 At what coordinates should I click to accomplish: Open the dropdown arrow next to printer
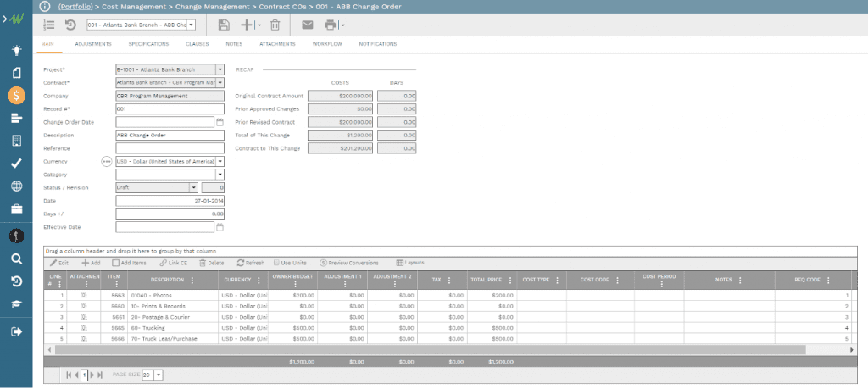tap(342, 25)
